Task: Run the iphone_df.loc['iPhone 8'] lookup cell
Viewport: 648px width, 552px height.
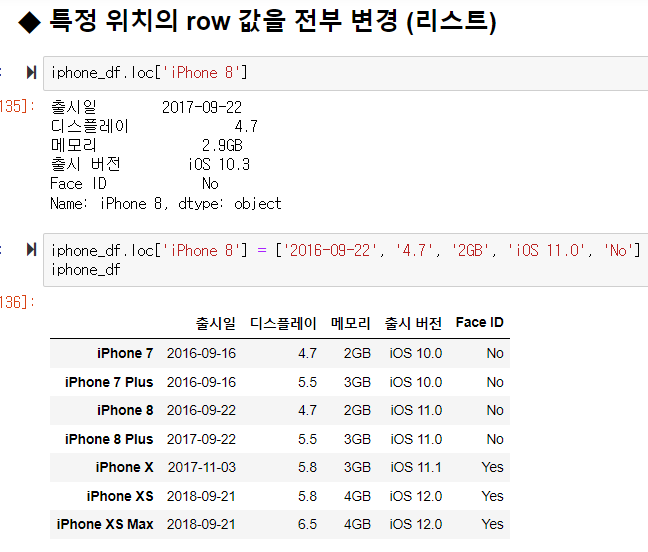Action: (x=31, y=72)
